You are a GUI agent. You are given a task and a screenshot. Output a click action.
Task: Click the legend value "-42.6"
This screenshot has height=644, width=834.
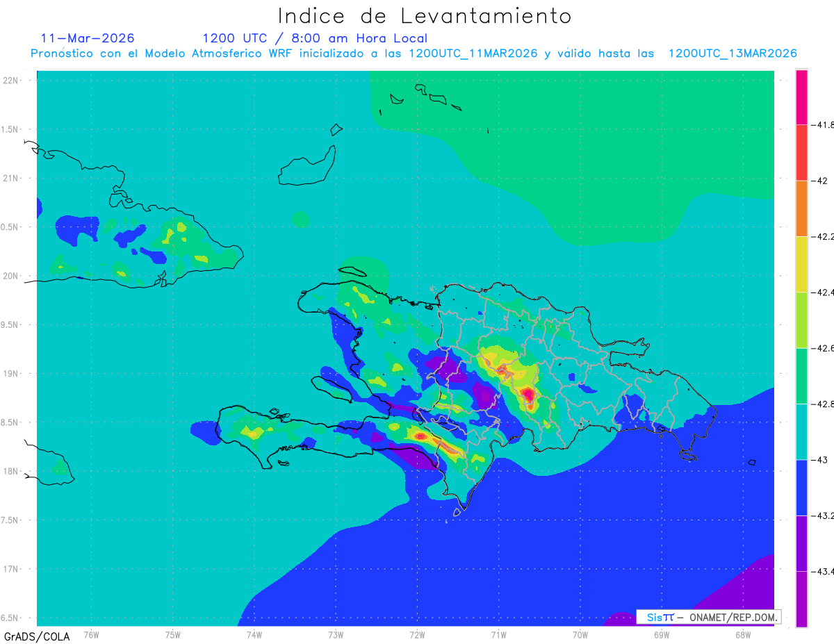click(x=823, y=348)
